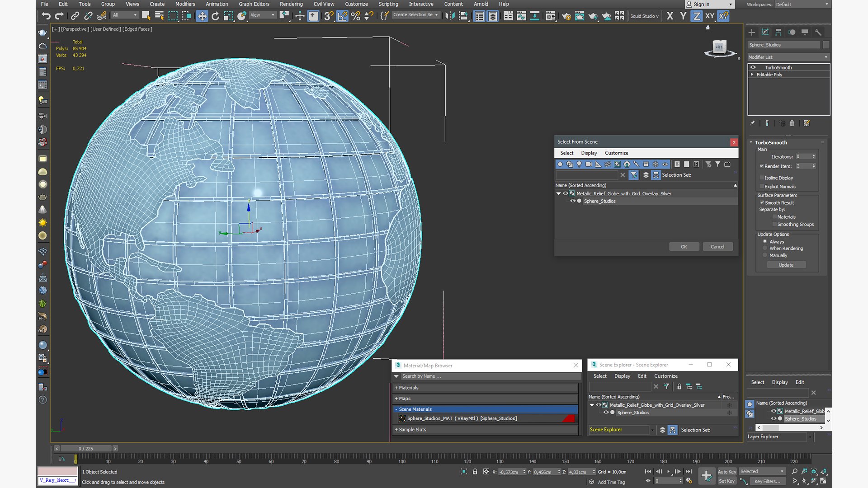Expand the Editable Poly modifier entry
The image size is (868, 488).
(752, 75)
